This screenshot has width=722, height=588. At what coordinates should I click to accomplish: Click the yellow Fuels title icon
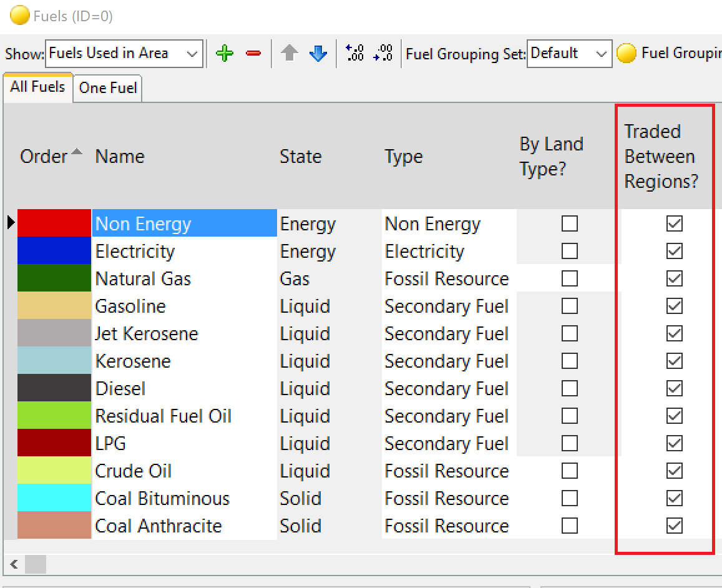(20, 15)
